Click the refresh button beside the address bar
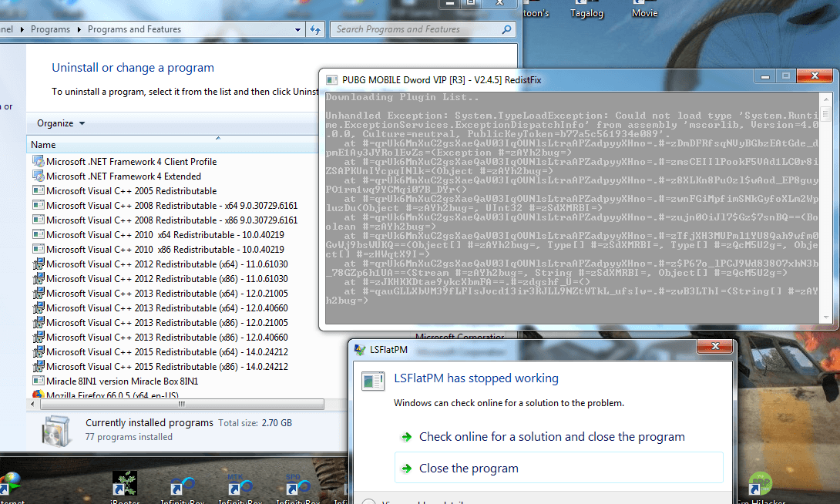The width and height of the screenshot is (840, 504). click(315, 29)
